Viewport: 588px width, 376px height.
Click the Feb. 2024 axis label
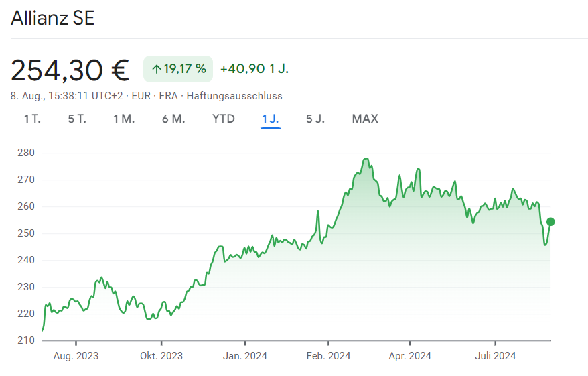click(328, 356)
